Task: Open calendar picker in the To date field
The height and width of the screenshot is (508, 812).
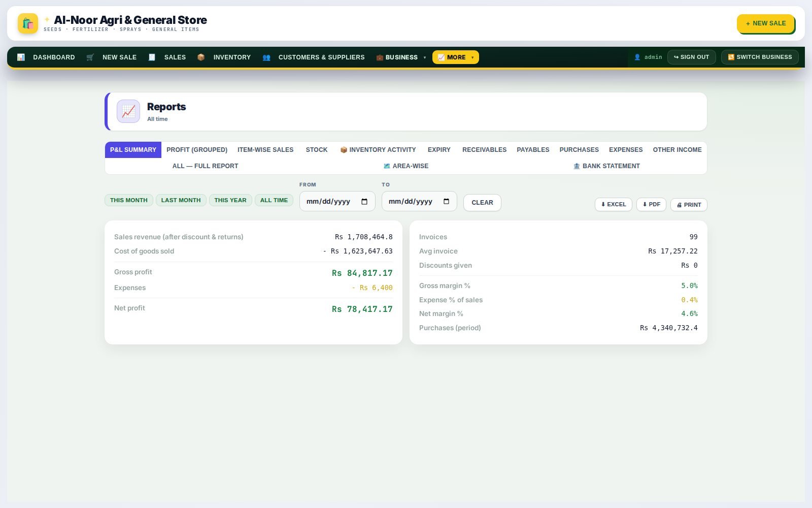Action: click(x=447, y=202)
